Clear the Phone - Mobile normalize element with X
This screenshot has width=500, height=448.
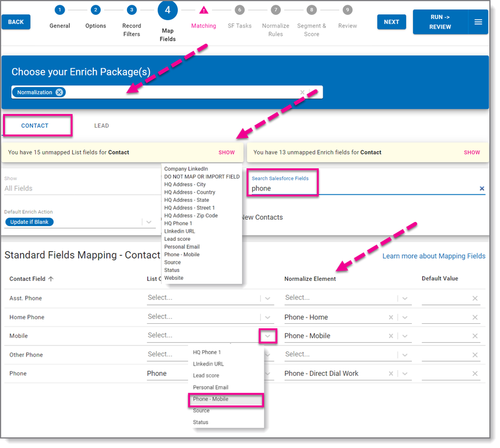coord(391,336)
